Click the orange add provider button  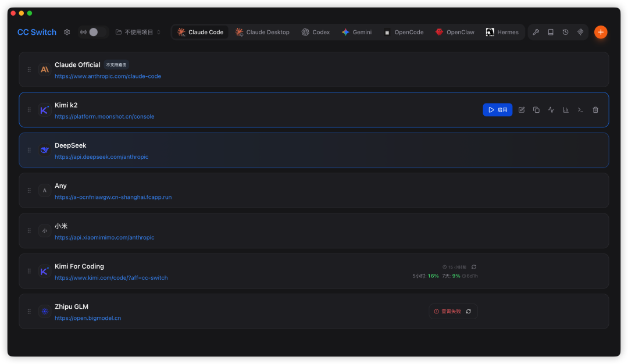click(600, 32)
